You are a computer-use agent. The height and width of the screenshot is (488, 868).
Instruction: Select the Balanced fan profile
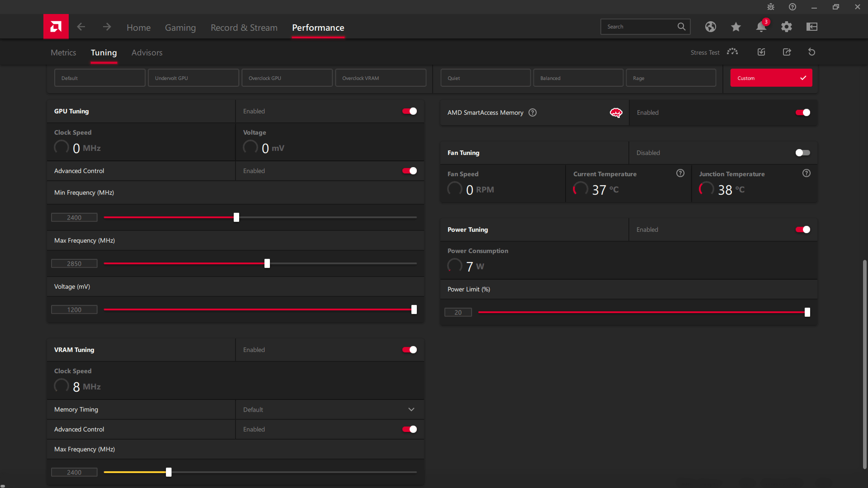578,78
